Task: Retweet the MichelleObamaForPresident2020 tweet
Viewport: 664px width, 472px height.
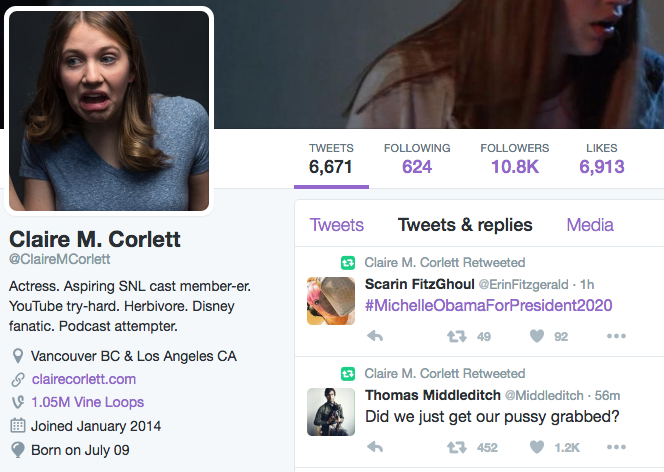Action: (456, 337)
